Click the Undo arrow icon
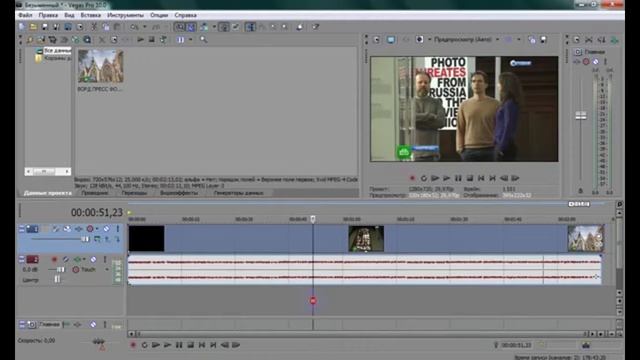The width and height of the screenshot is (640, 360). point(135,27)
